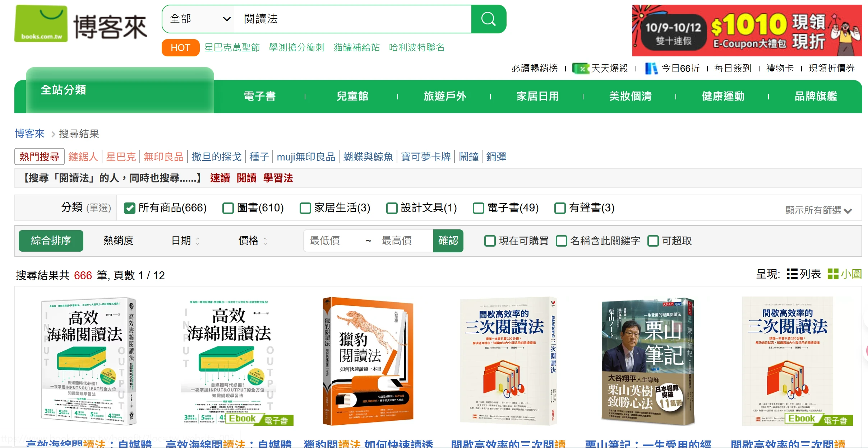Click the $1010 E-Coupon banner

[x=747, y=31]
